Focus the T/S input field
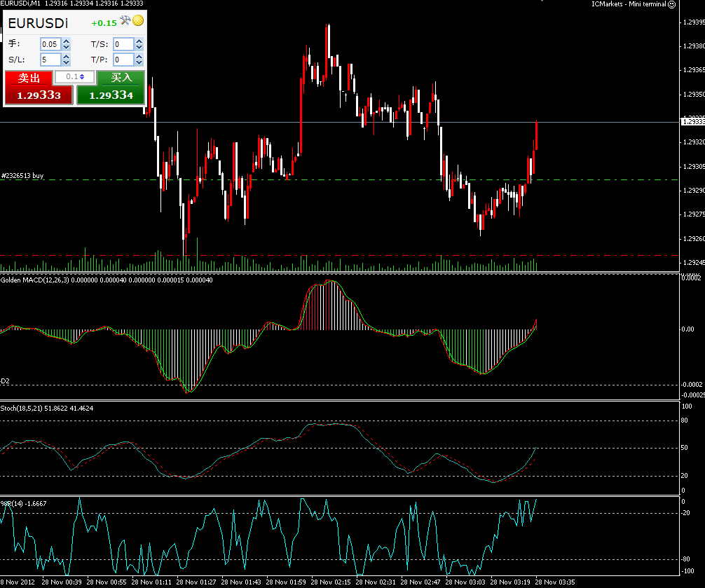This screenshot has width=705, height=588. pos(123,44)
